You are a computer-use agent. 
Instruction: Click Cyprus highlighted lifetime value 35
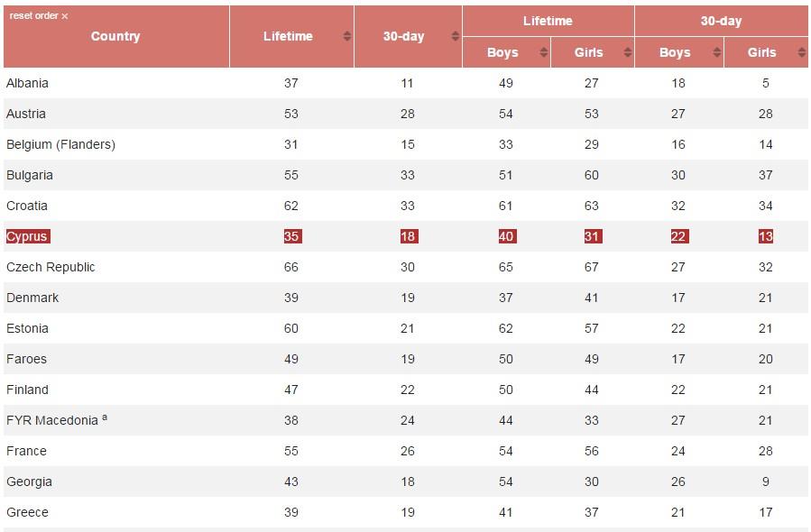pyautogui.click(x=292, y=236)
